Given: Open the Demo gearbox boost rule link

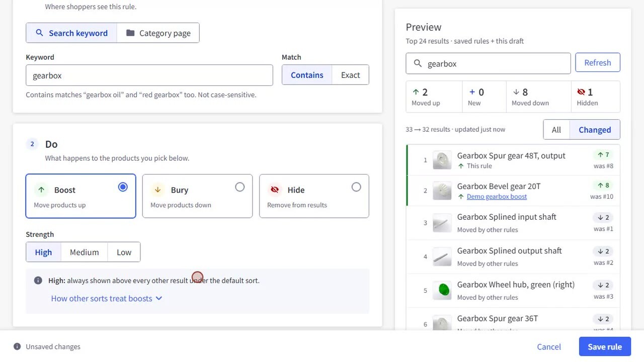Looking at the screenshot, I should [497, 197].
